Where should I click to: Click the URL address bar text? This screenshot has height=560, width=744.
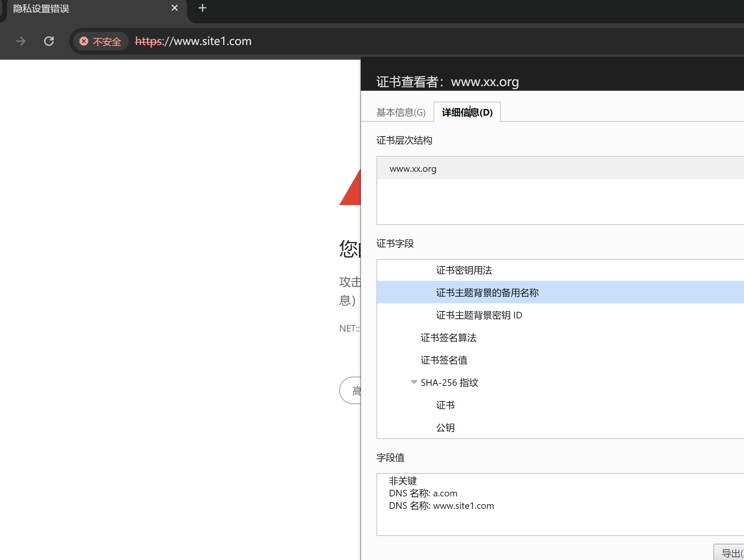click(x=193, y=41)
